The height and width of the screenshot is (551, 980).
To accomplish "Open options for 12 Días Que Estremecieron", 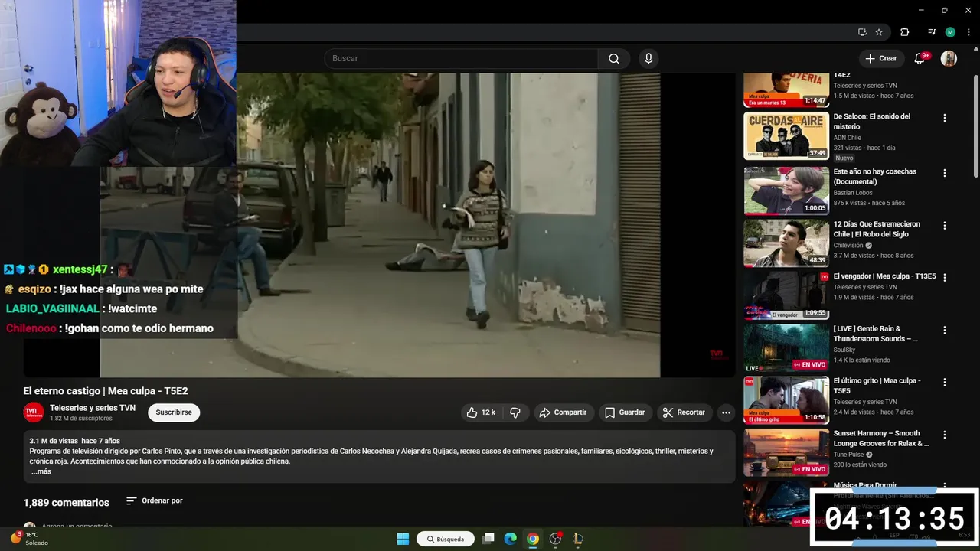I will tap(944, 226).
